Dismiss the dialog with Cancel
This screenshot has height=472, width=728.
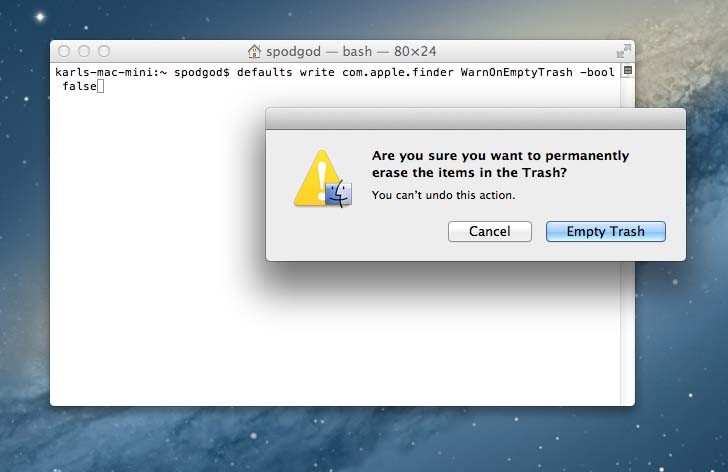[489, 231]
